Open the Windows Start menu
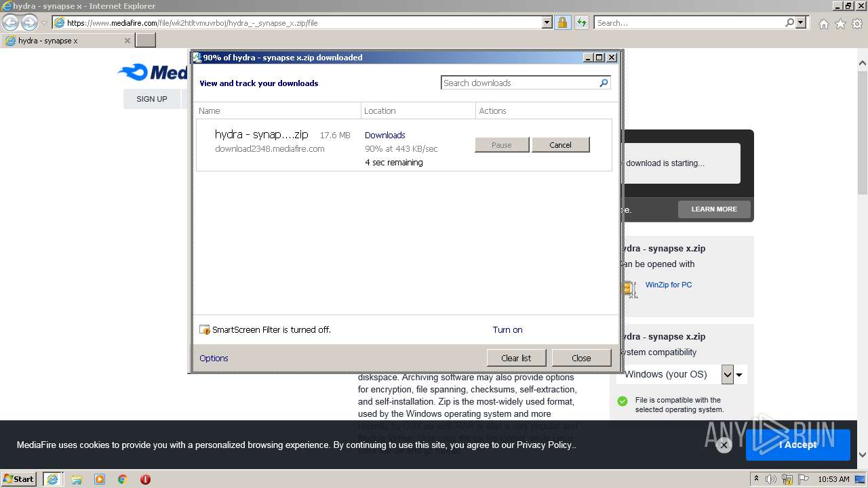Screen dimensions: 868x488 coord(19,479)
